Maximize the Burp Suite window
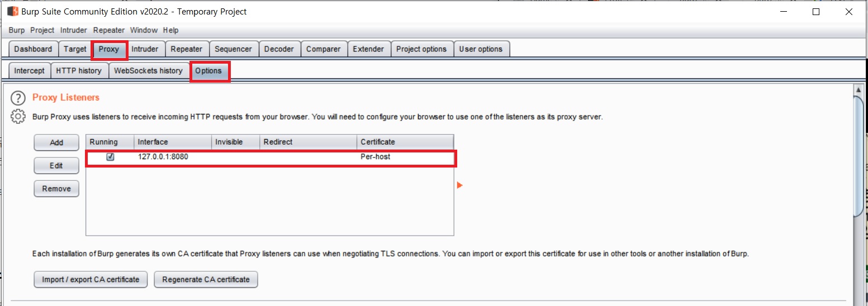 point(816,12)
